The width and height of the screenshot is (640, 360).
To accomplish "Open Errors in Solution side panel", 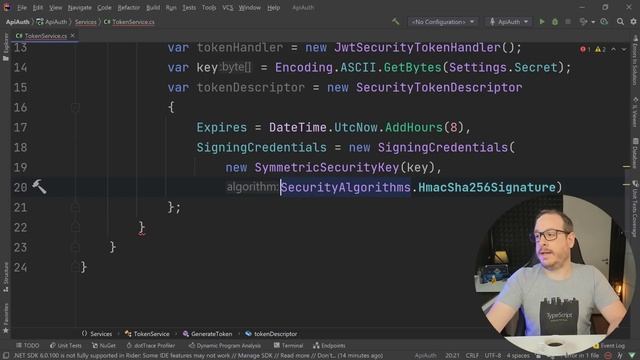I will [635, 60].
